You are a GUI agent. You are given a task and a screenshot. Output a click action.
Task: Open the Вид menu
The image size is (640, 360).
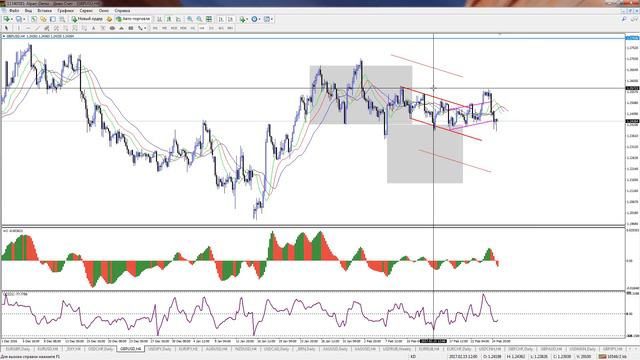click(28, 11)
